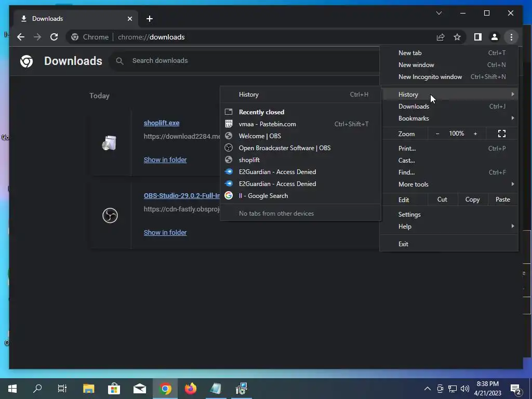Open the tab search chevron in title bar
Screen dimensions: 532x399
[x=439, y=13]
